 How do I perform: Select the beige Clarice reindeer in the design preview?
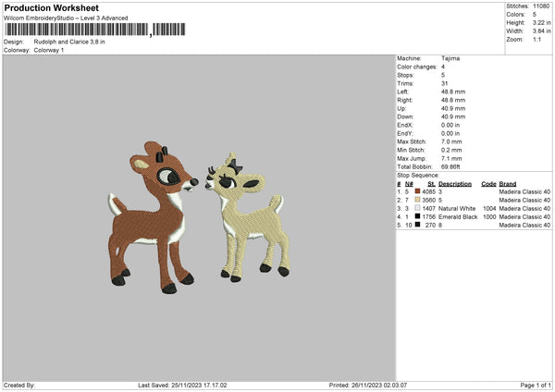pyautogui.click(x=249, y=216)
